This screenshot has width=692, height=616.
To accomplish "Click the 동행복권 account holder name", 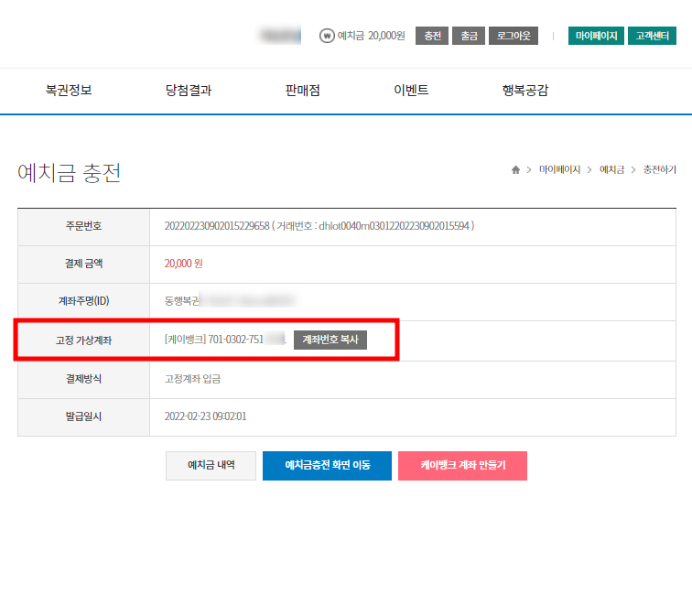I will (182, 301).
